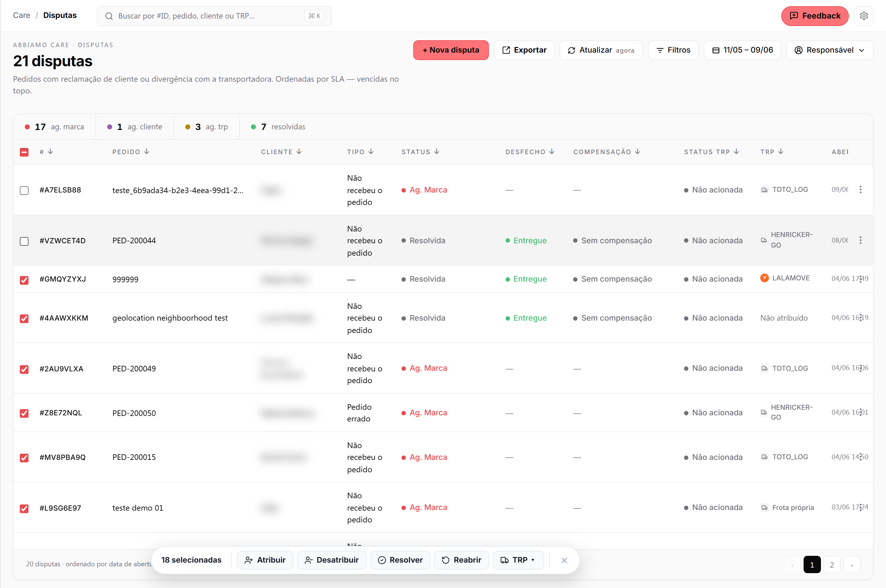Uncheck the box for dispute #GMQYZYXJ
The width and height of the screenshot is (886, 588).
24,280
